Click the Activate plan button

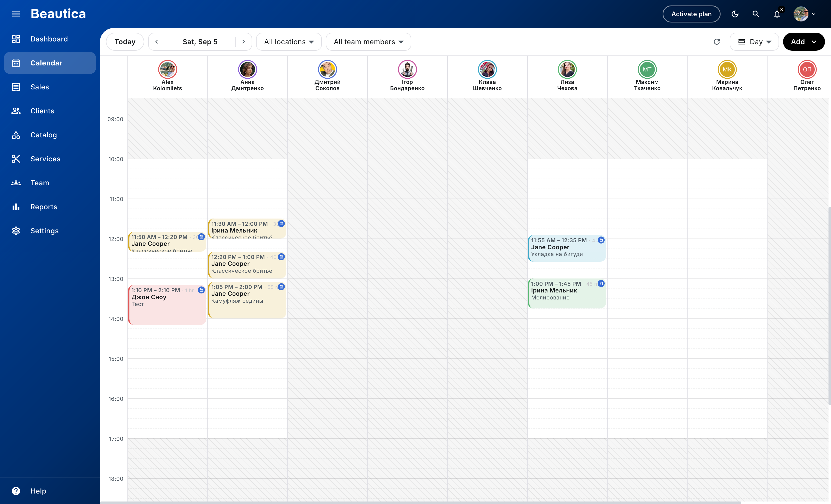(x=691, y=14)
